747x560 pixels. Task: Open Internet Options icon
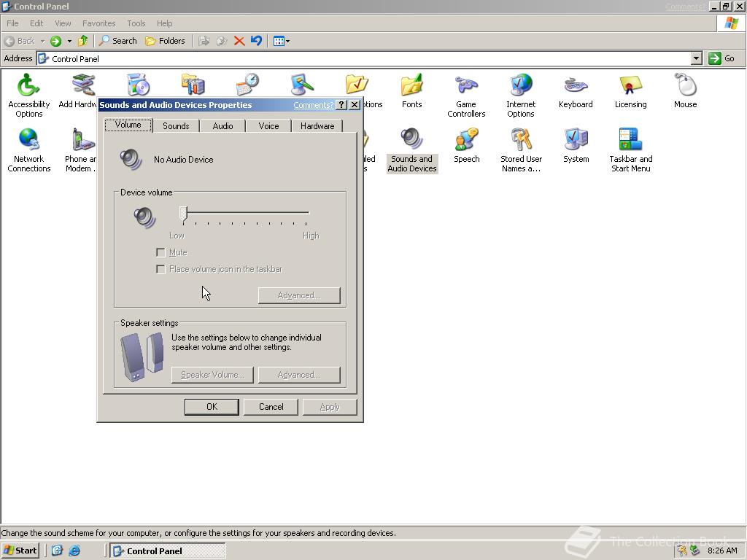click(521, 96)
